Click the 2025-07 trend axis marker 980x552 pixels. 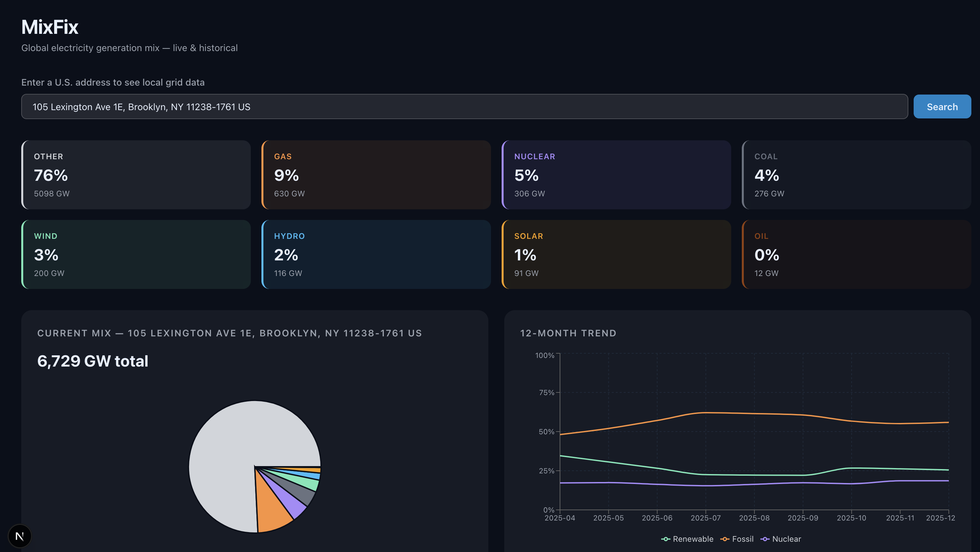coord(705,517)
